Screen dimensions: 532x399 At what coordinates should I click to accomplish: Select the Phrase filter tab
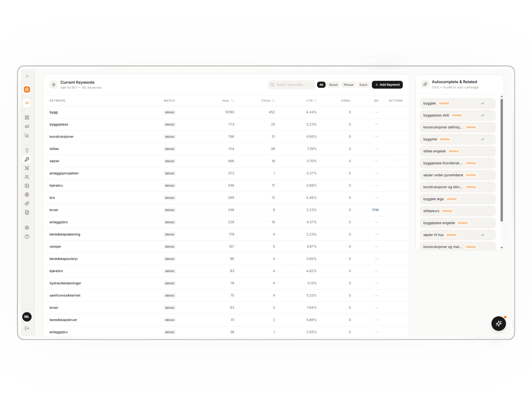tap(348, 85)
